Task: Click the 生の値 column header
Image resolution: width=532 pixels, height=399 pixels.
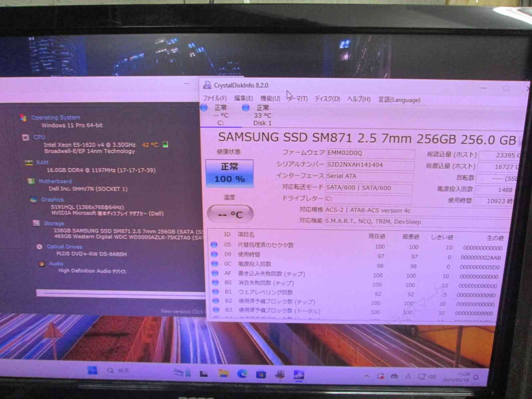Action: tap(495, 238)
